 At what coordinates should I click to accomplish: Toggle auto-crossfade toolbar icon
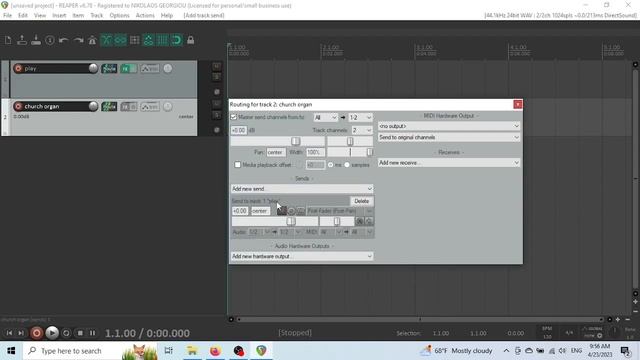pyautogui.click(x=106, y=40)
